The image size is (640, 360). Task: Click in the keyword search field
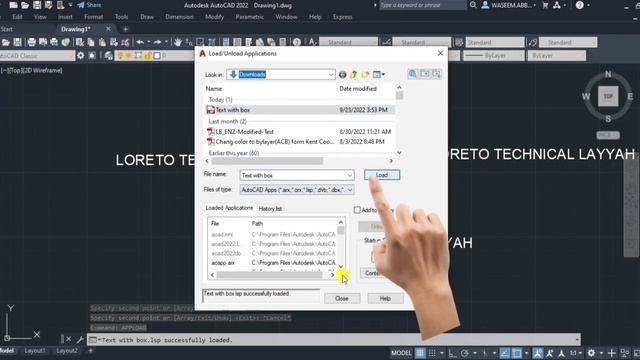coord(422,5)
